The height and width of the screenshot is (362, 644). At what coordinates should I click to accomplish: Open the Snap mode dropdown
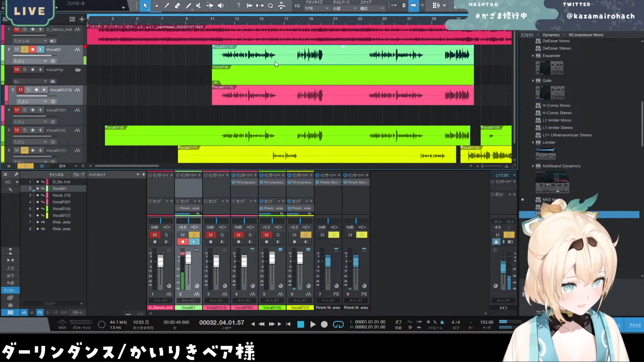click(372, 8)
